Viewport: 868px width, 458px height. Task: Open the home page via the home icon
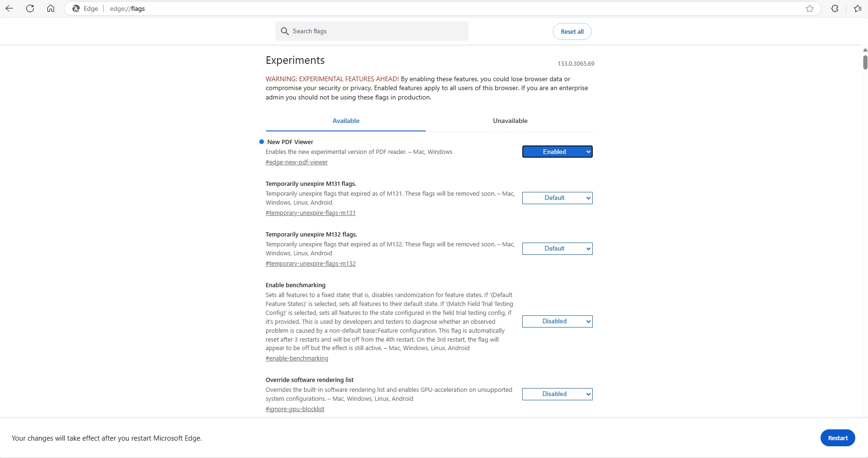(x=50, y=8)
